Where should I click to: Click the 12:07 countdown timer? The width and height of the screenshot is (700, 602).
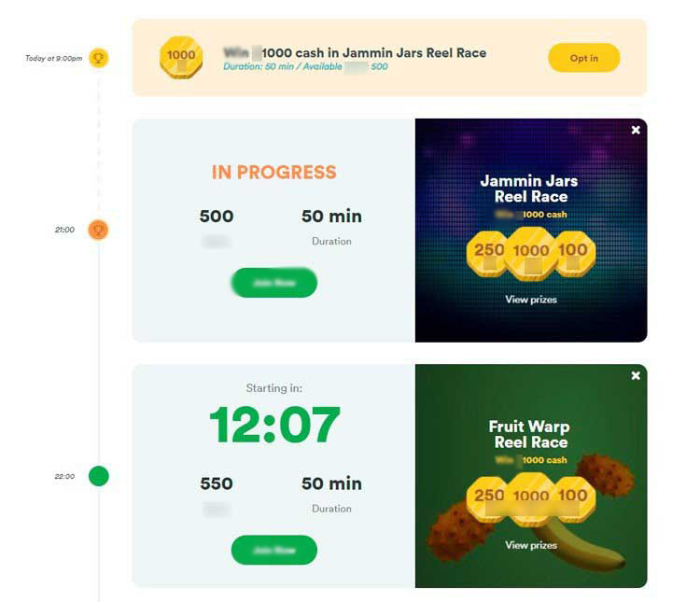(x=274, y=426)
